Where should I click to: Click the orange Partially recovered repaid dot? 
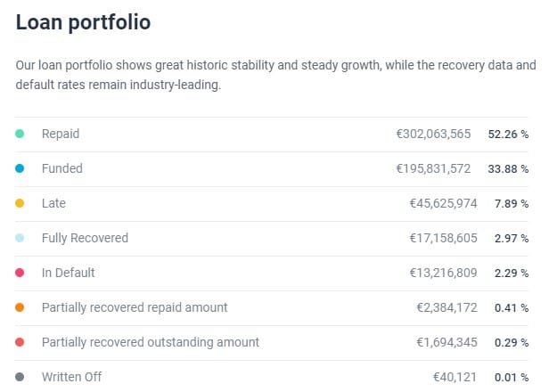click(20, 307)
